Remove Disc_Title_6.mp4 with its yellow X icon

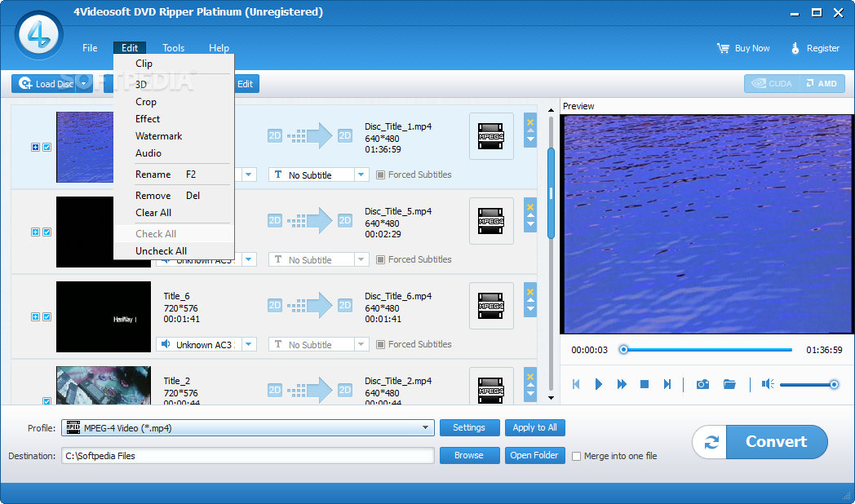pos(530,292)
